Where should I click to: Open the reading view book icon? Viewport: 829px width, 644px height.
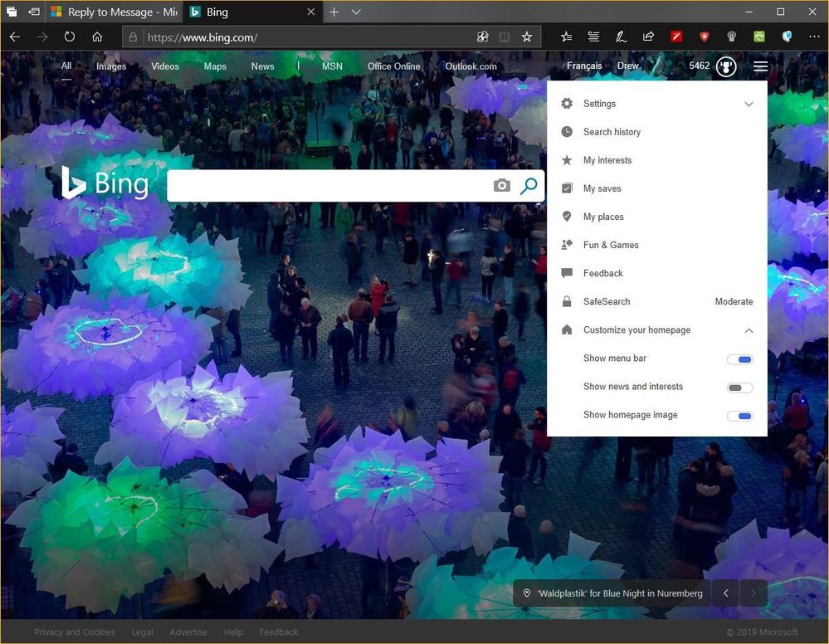[x=505, y=37]
